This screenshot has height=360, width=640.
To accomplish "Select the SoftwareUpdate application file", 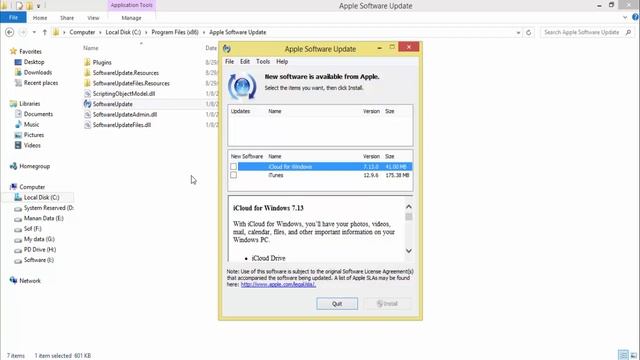I will [113, 104].
